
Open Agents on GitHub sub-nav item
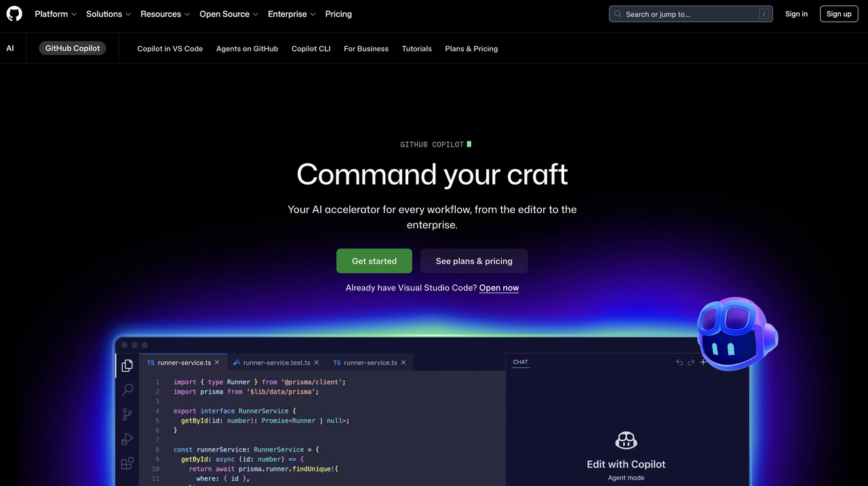click(x=247, y=49)
